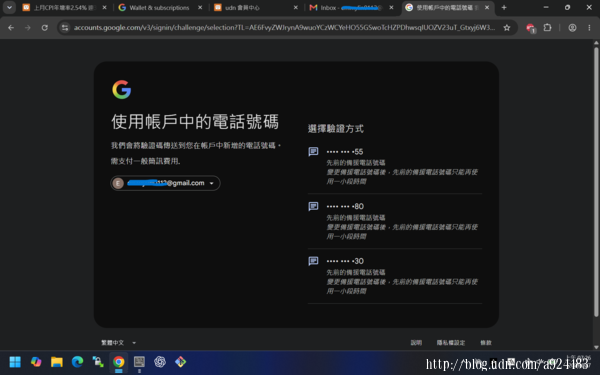Close the Wallet & subscriptions tab
The image size is (600, 375).
pos(200,8)
